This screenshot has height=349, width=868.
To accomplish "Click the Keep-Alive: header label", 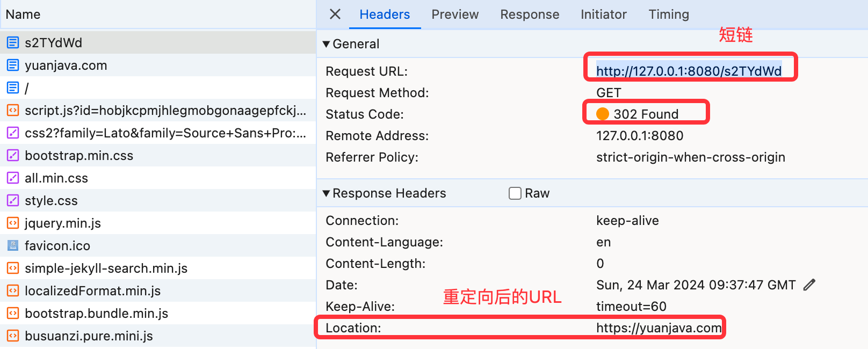I will coord(360,307).
